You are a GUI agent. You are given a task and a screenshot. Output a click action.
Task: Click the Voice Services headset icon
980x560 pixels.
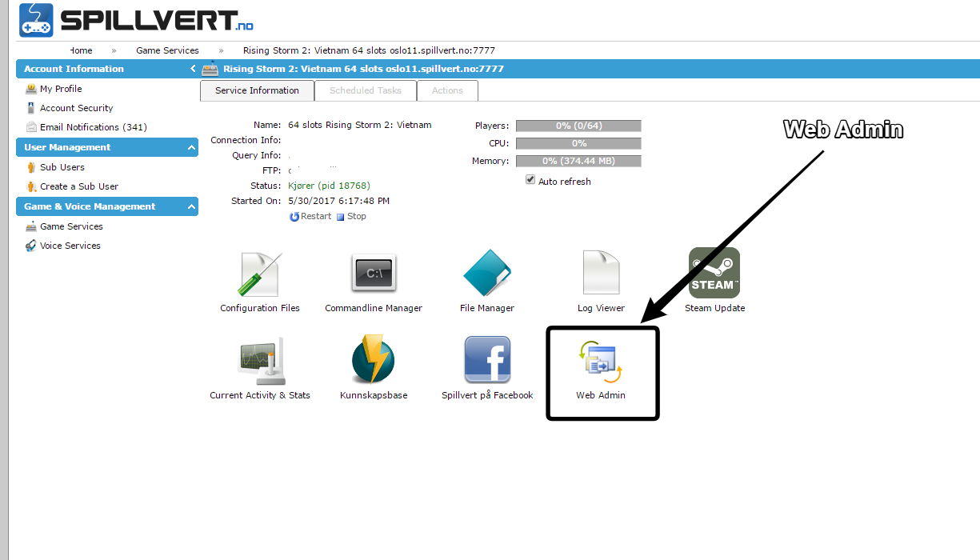31,246
